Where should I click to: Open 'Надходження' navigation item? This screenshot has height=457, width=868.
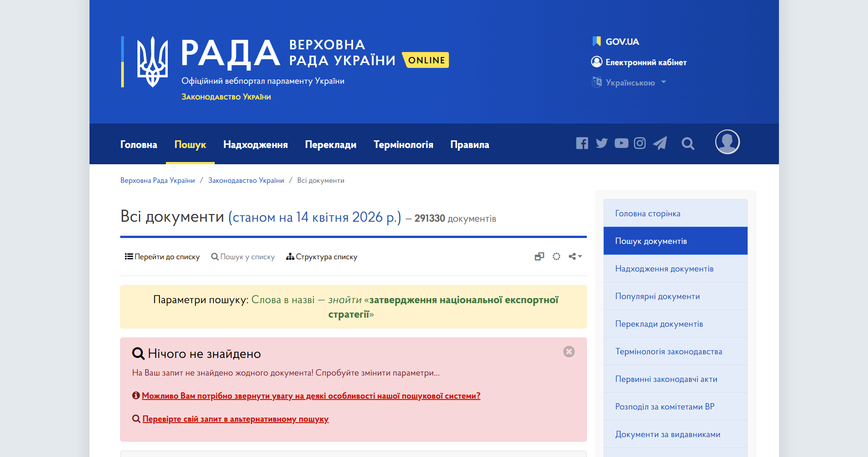(255, 145)
